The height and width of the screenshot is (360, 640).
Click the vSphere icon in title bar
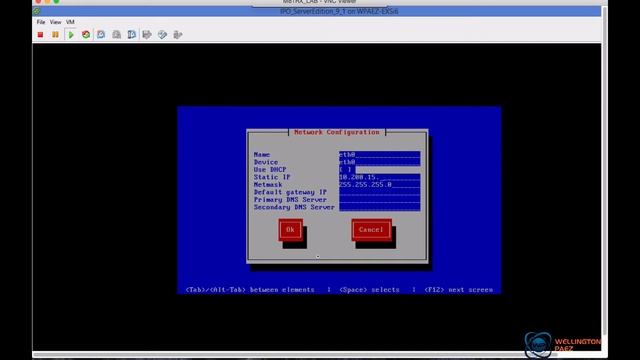coord(37,11)
